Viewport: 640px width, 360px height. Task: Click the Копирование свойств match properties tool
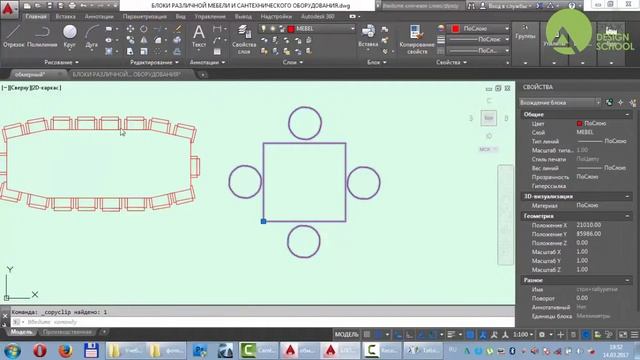tap(417, 39)
